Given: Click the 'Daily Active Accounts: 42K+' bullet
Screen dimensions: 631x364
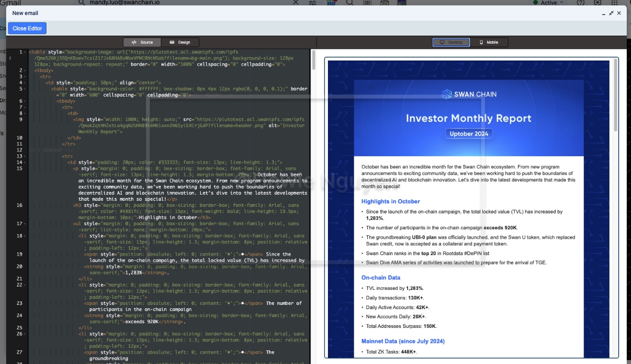Looking at the screenshot, I should [x=397, y=307].
